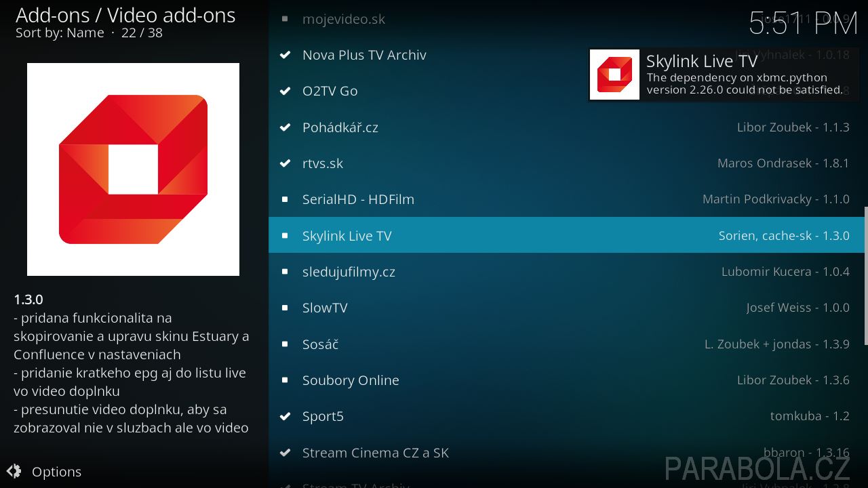Select the O2TV Go add-on
This screenshot has width=868, height=488.
[x=566, y=91]
